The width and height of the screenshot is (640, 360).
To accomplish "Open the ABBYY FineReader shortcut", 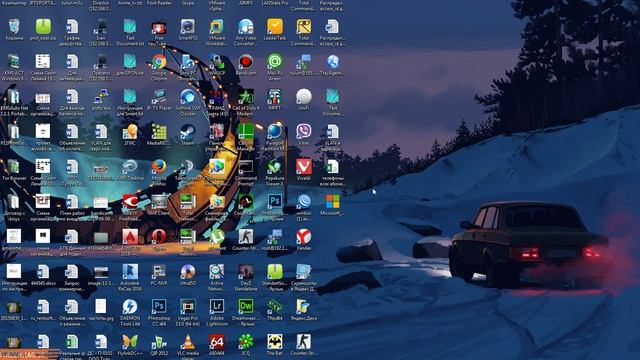I will (x=130, y=202).
